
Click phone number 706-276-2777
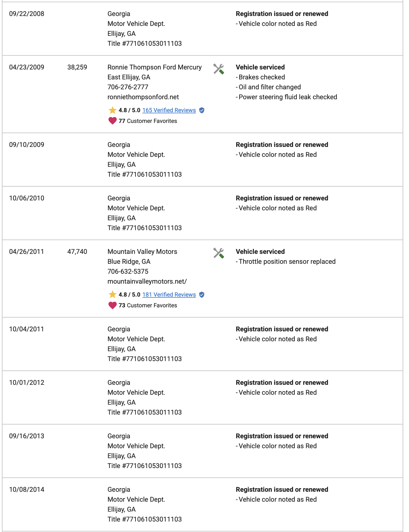(x=128, y=87)
